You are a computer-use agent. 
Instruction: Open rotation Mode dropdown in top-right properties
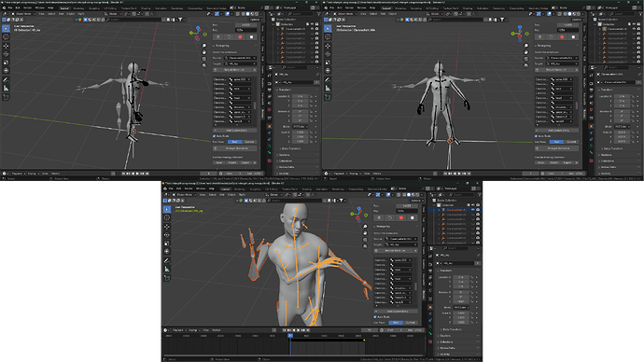623,126
